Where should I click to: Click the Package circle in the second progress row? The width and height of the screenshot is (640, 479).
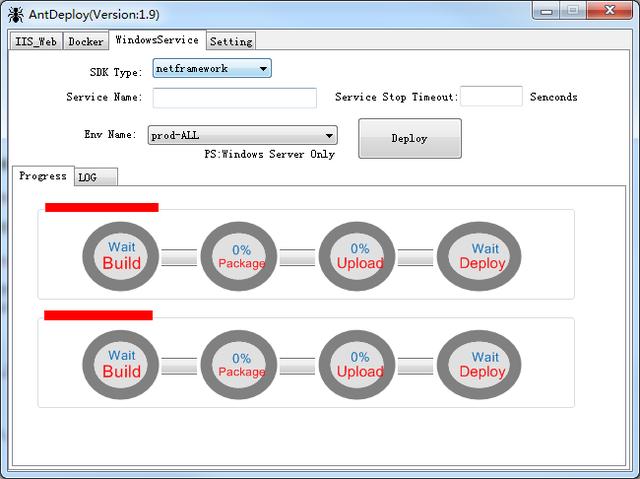239,365
